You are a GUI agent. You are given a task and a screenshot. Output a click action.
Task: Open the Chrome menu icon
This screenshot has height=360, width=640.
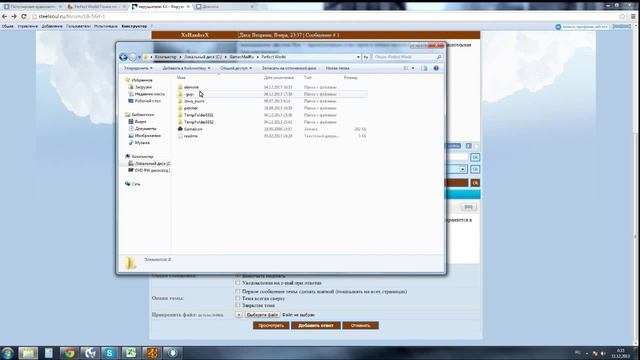[633, 16]
